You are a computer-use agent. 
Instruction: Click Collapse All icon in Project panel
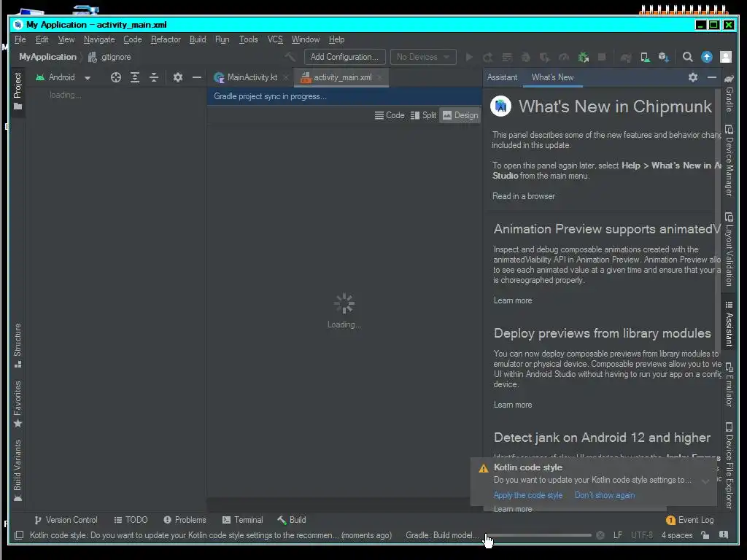coord(154,77)
